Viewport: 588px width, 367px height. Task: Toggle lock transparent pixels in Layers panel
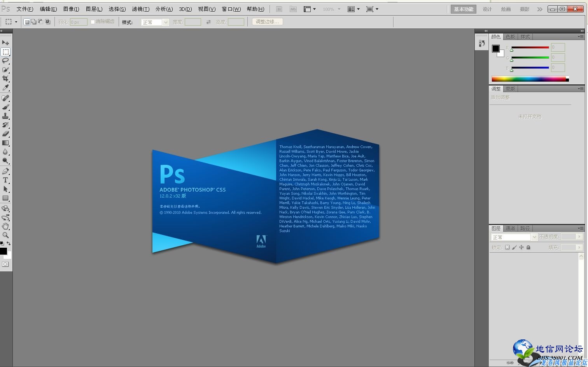click(x=507, y=247)
